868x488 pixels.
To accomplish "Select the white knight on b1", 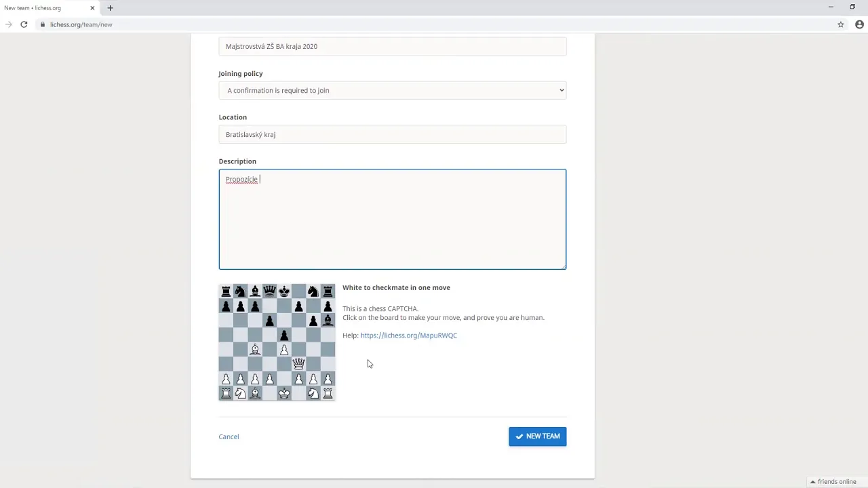I will [241, 393].
